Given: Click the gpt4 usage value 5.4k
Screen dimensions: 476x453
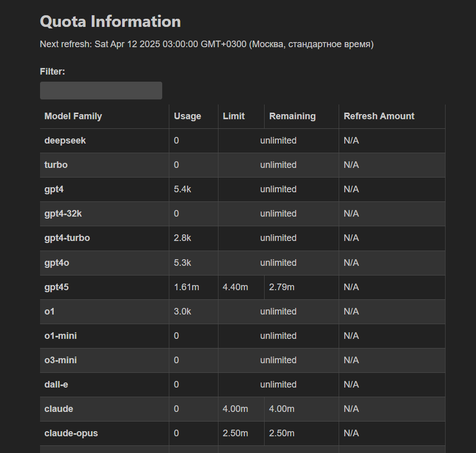Looking at the screenshot, I should click(182, 189).
